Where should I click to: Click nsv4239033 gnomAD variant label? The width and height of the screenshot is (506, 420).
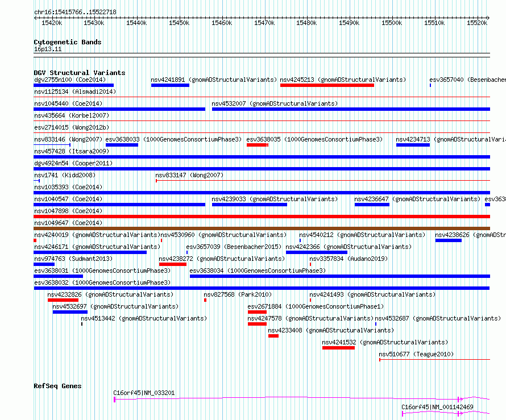pos(275,199)
